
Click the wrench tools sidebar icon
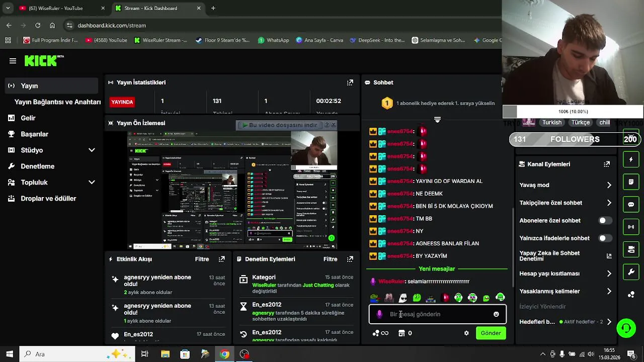pos(631,272)
